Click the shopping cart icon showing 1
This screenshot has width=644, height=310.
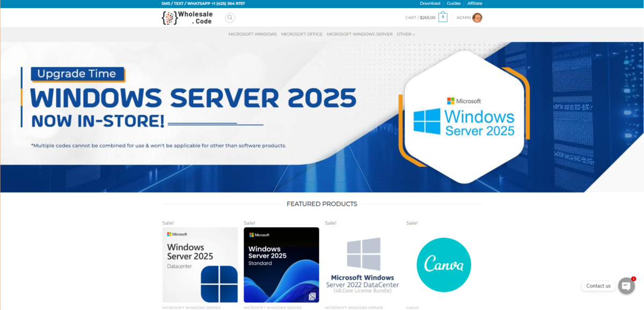point(443,17)
